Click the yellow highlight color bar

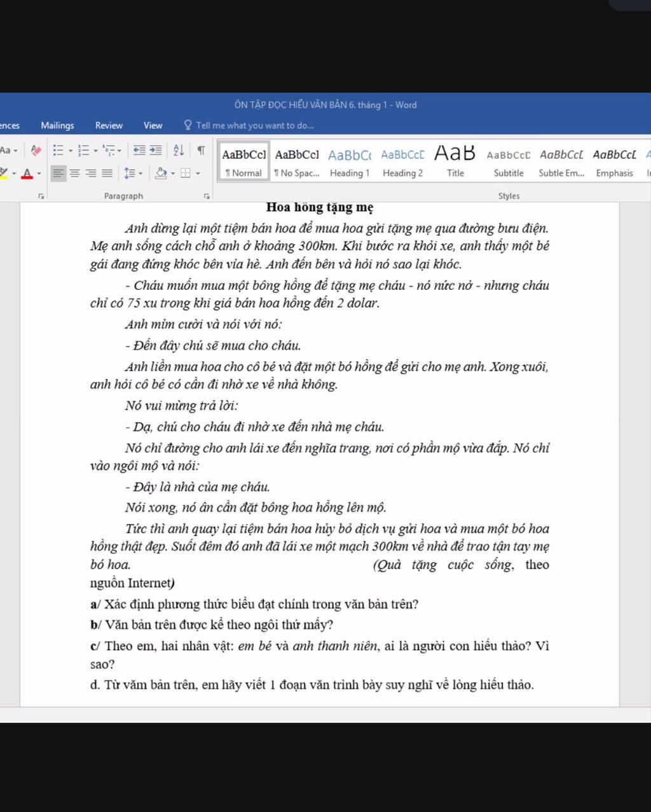coord(4,179)
